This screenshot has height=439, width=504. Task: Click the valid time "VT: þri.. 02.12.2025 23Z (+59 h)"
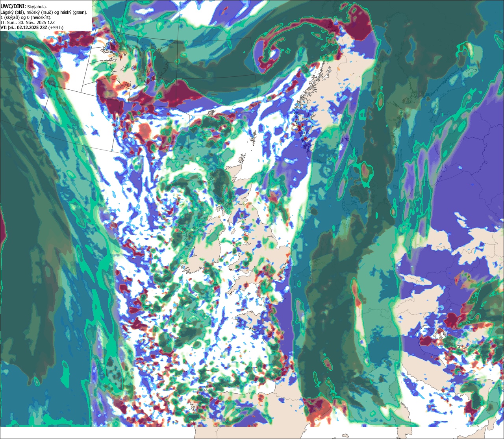pyautogui.click(x=32, y=28)
